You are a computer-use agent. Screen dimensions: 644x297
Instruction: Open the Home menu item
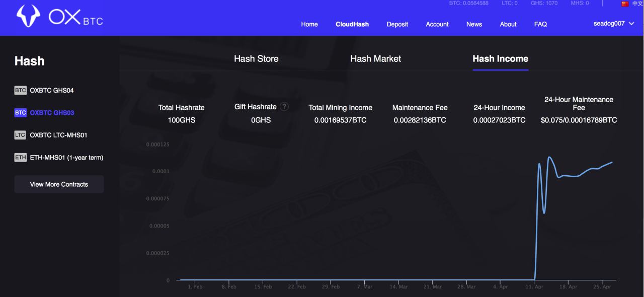pyautogui.click(x=309, y=24)
